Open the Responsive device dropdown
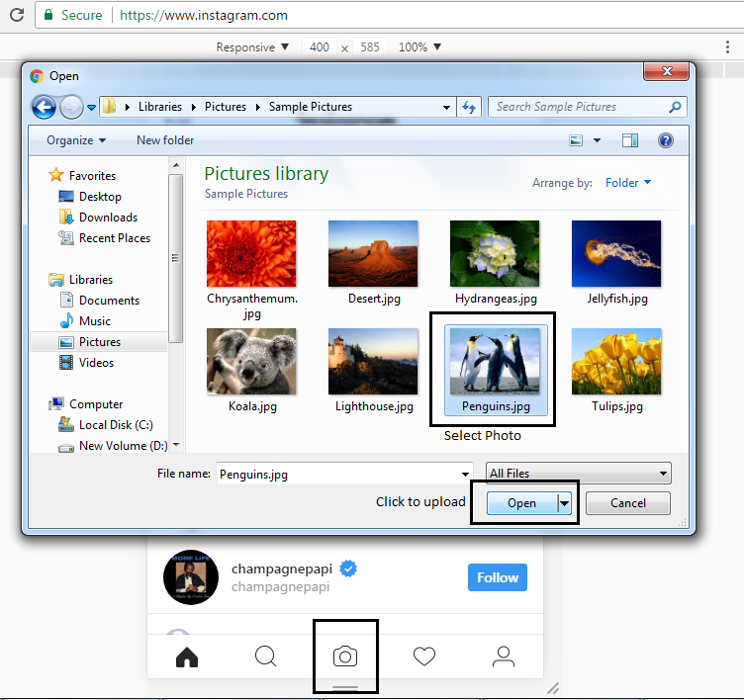This screenshot has width=744, height=700. pyautogui.click(x=252, y=46)
